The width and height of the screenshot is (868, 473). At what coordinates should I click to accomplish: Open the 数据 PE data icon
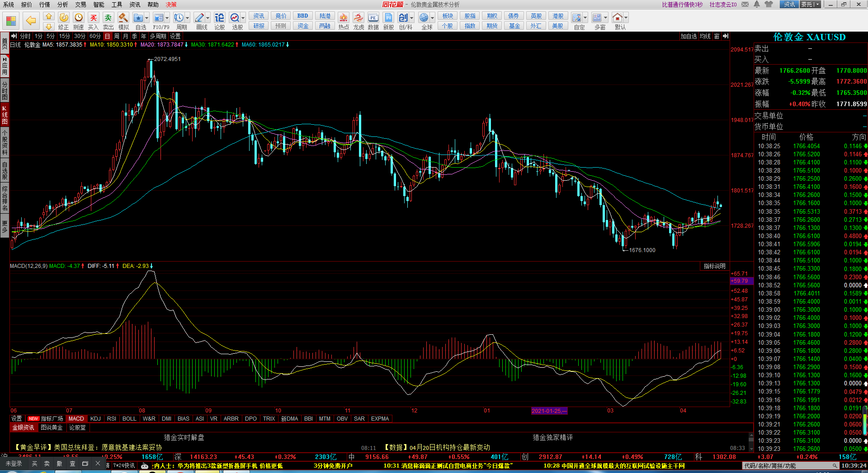[373, 18]
